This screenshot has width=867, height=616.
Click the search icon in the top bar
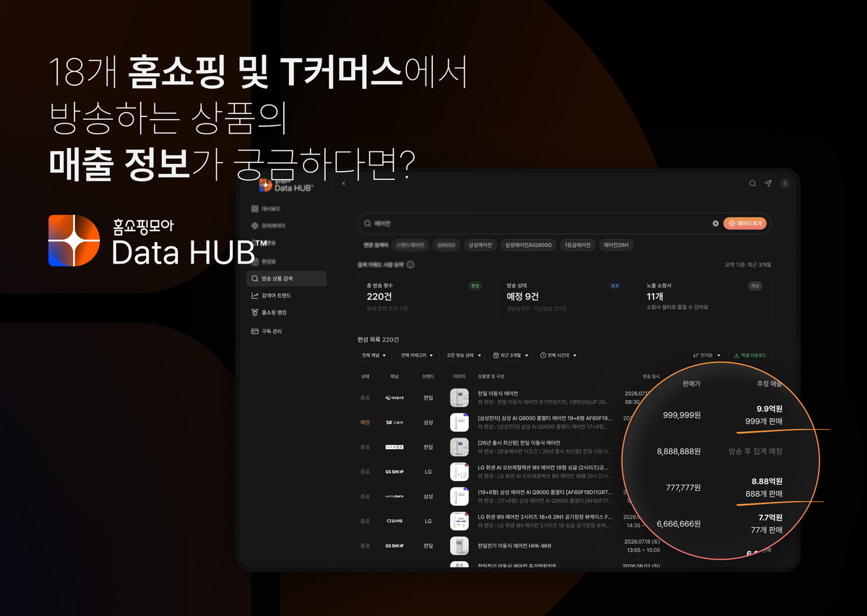753,183
